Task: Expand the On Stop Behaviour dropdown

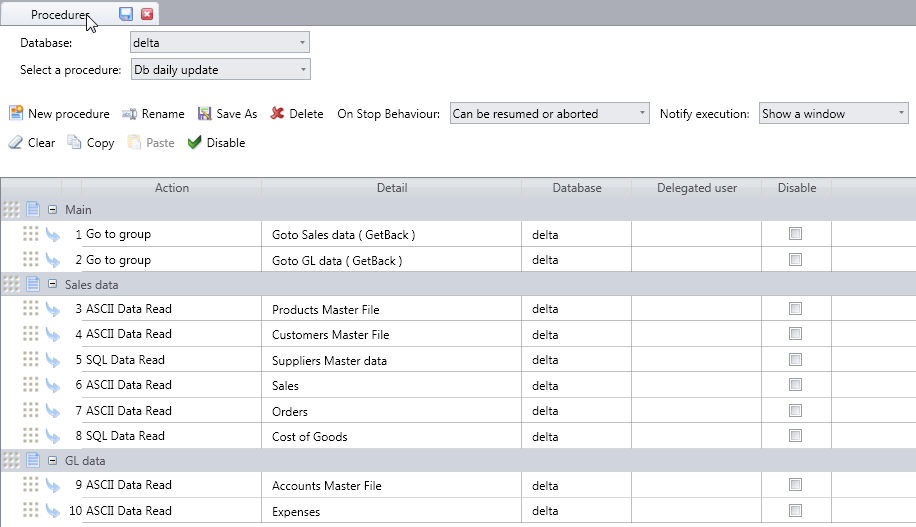Action: (x=549, y=114)
